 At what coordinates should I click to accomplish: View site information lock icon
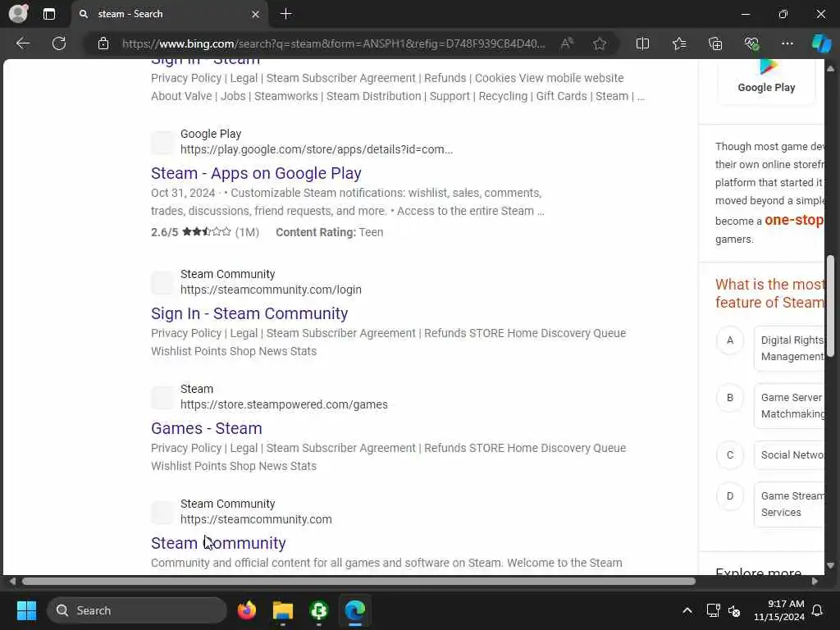(x=103, y=43)
